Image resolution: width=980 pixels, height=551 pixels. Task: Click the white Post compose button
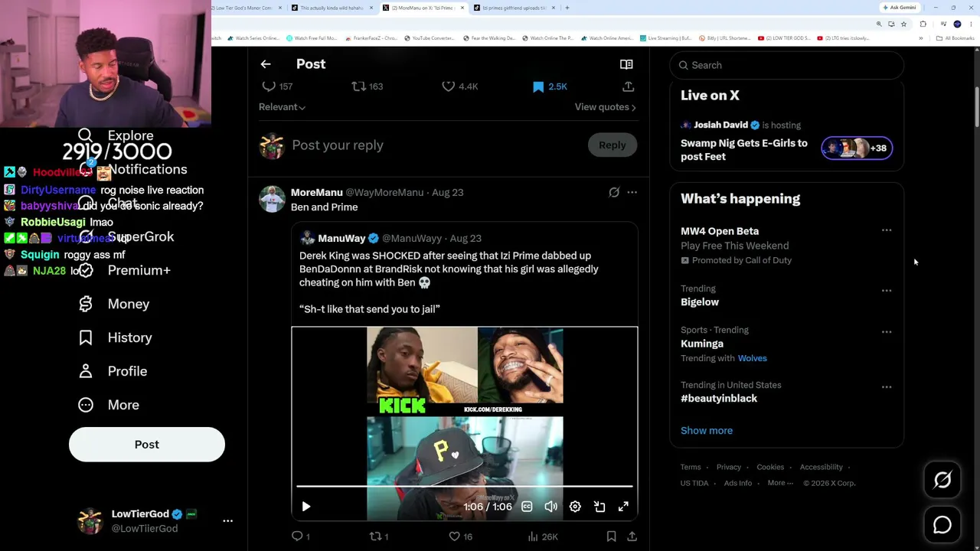coord(147,445)
